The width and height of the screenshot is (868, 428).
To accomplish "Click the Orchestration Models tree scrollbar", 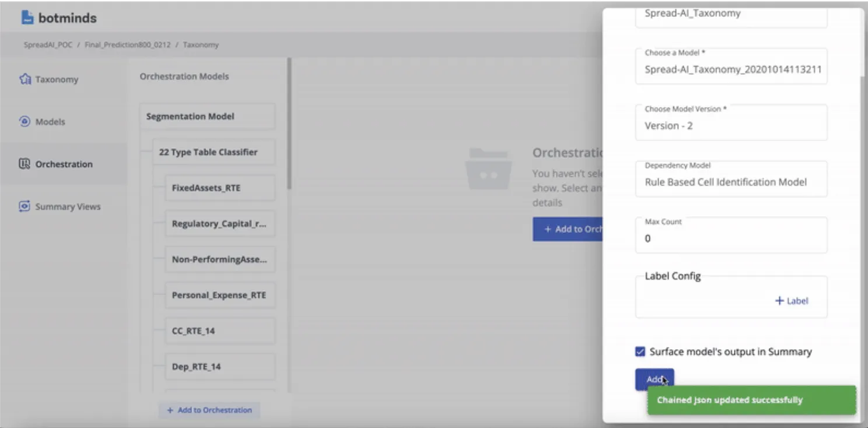I will click(289, 123).
